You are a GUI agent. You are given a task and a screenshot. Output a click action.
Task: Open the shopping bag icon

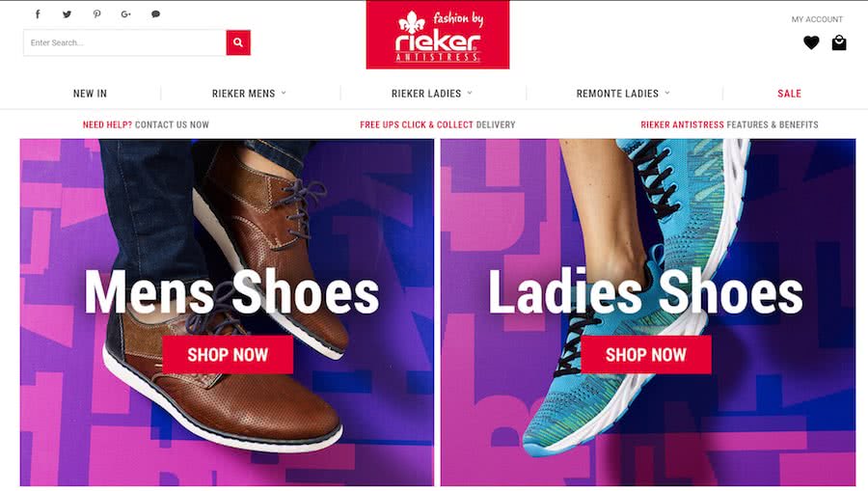click(x=839, y=42)
